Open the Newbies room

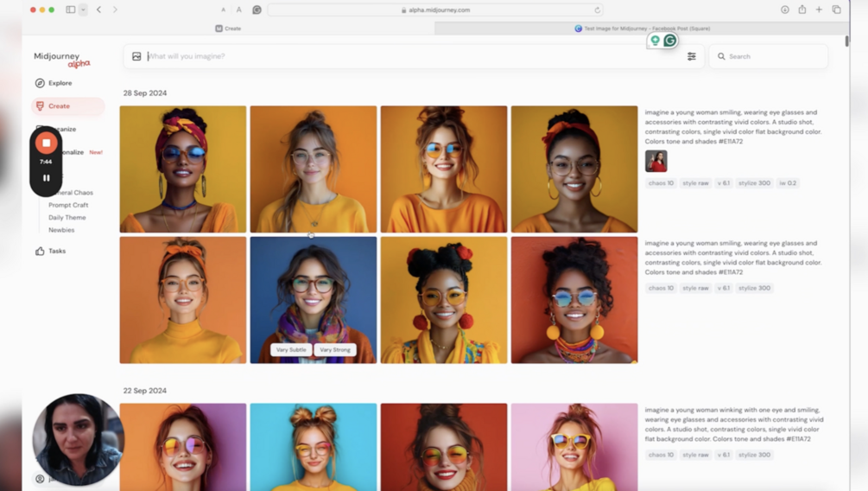coord(61,230)
